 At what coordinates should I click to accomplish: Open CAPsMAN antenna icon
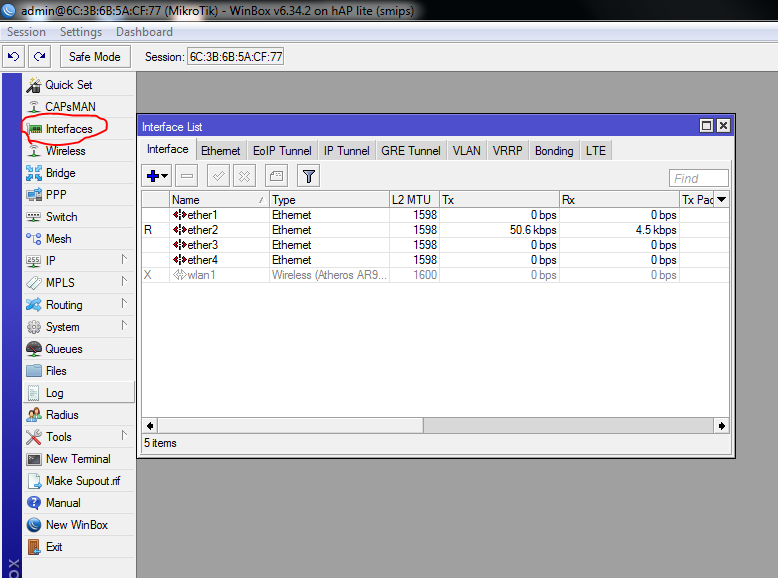(x=34, y=107)
